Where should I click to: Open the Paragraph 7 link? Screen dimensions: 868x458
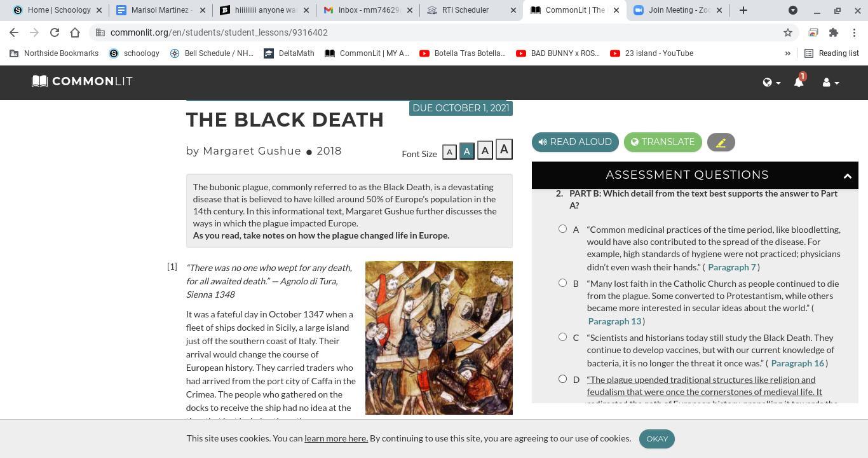731,267
